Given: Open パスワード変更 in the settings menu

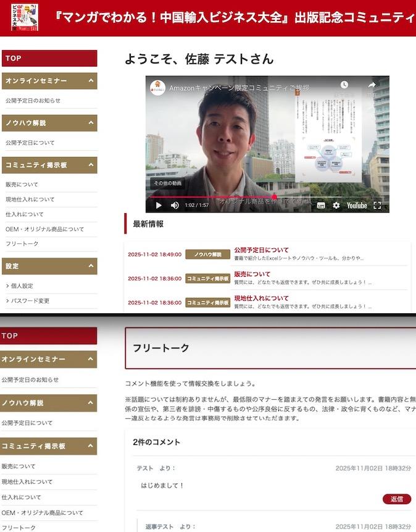Looking at the screenshot, I should [30, 301].
